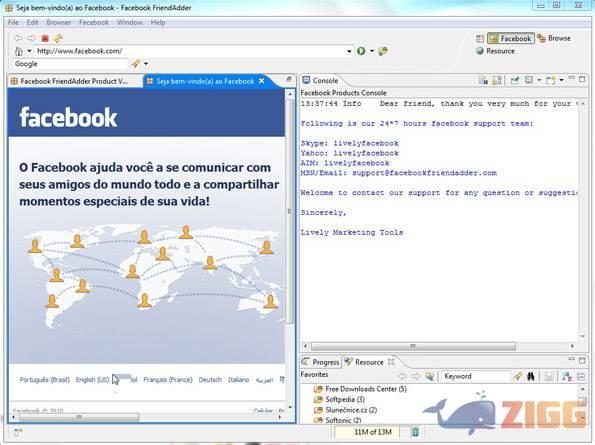Click the Keyword input field
This screenshot has width=595, height=445.
point(476,376)
